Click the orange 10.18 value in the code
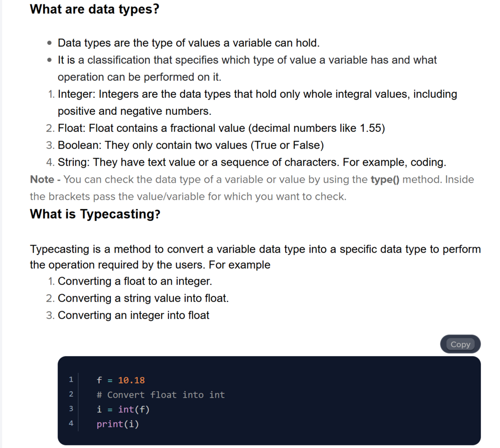Viewport: 500px width, 448px height. click(x=131, y=380)
